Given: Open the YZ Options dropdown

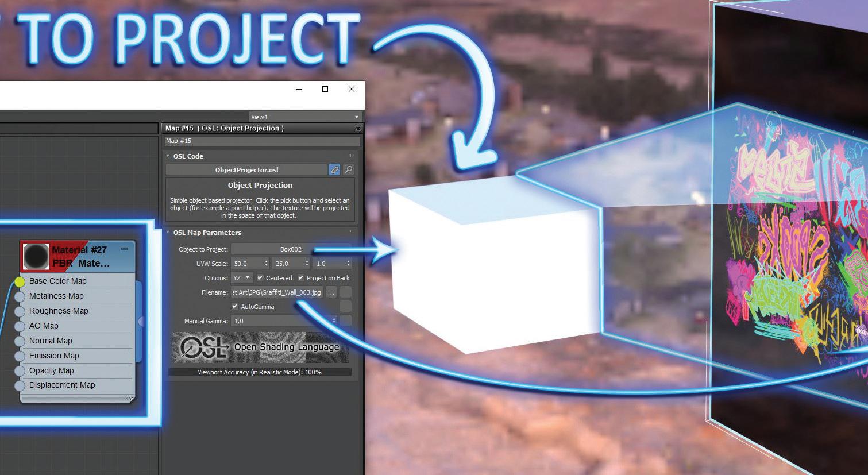Looking at the screenshot, I should (242, 278).
